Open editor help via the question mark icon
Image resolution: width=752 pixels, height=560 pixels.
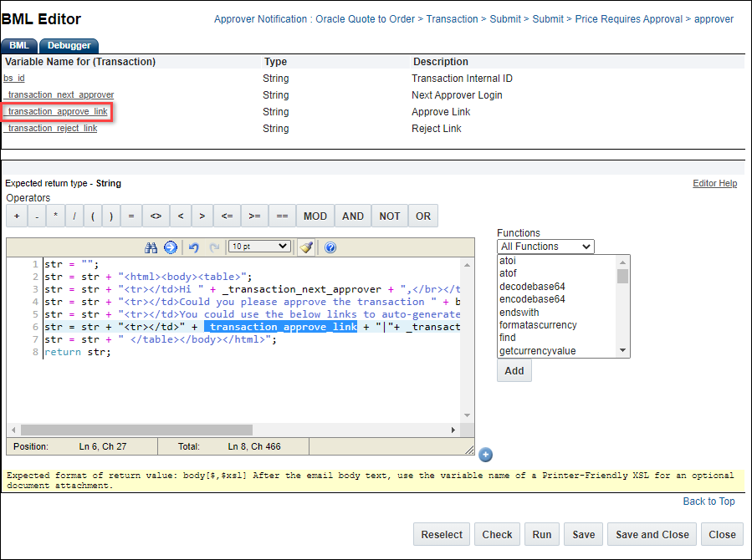pyautogui.click(x=330, y=247)
